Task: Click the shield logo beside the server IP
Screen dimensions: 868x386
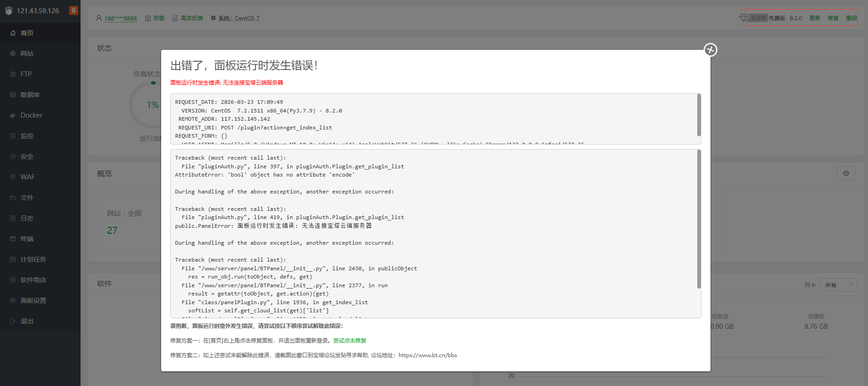Action: tap(9, 11)
